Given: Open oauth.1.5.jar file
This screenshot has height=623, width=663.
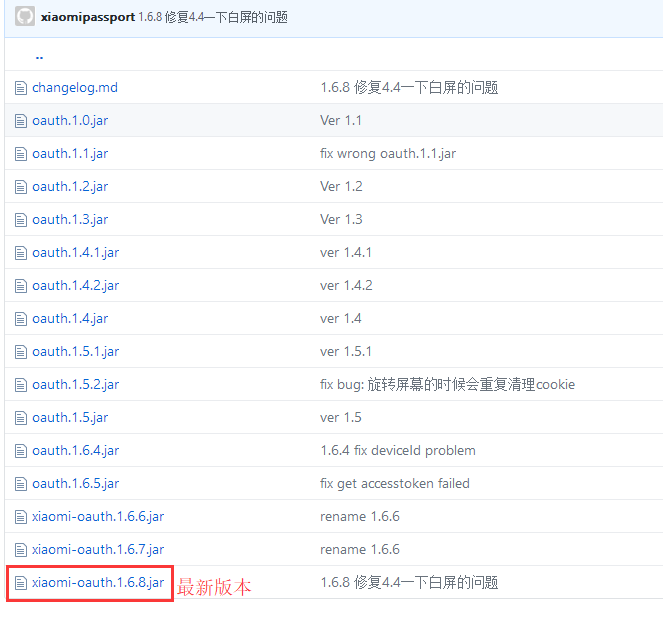Looking at the screenshot, I should tap(70, 418).
